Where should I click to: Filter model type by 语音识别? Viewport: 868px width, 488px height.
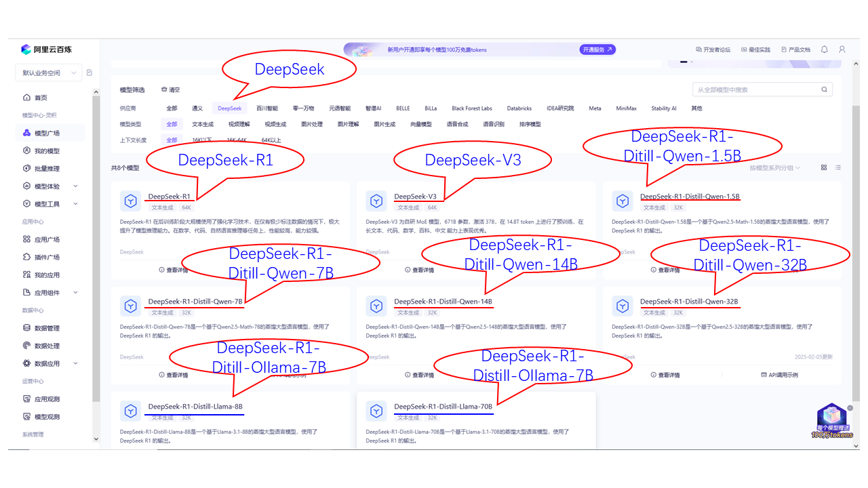(494, 125)
